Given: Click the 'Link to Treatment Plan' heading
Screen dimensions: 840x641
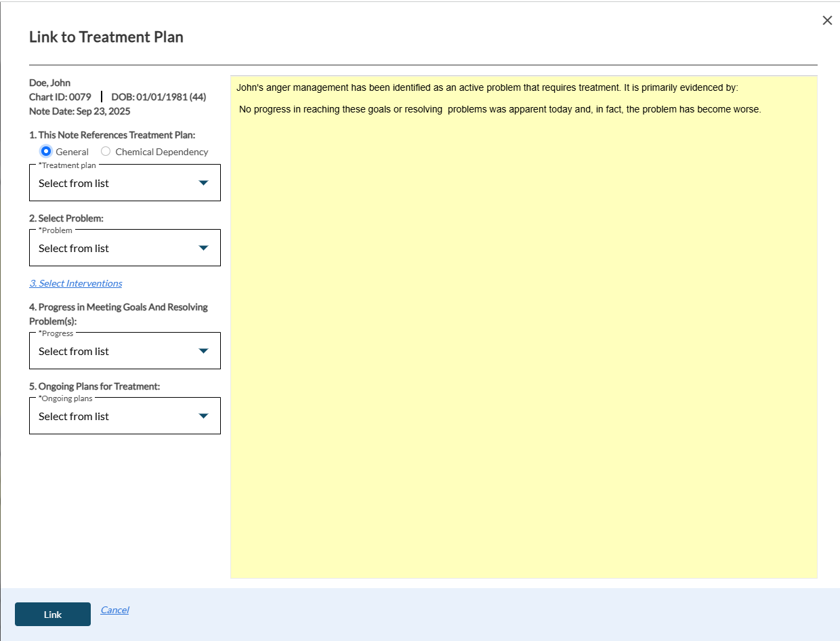Looking at the screenshot, I should (x=106, y=37).
